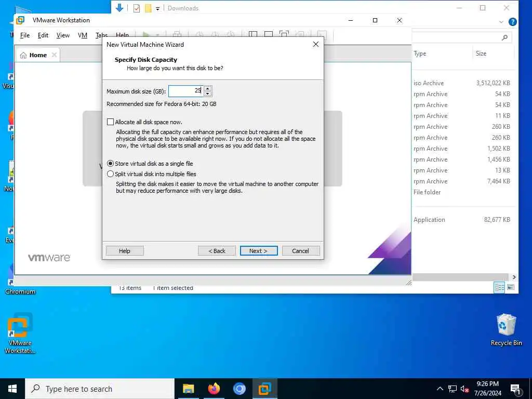Click VMware Workstation taskbar icon
This screenshot has width=532, height=399.
pyautogui.click(x=264, y=389)
